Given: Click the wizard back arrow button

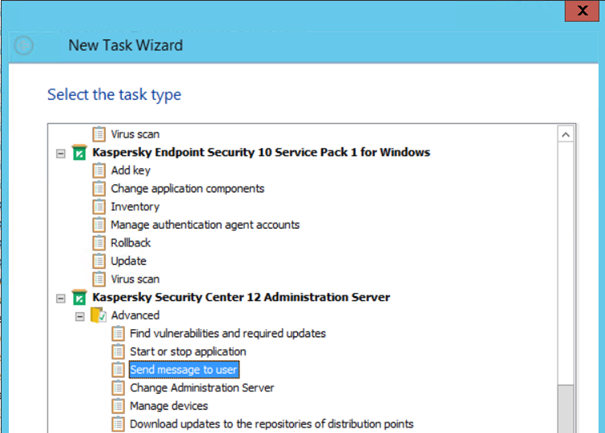Looking at the screenshot, I should click(x=26, y=46).
